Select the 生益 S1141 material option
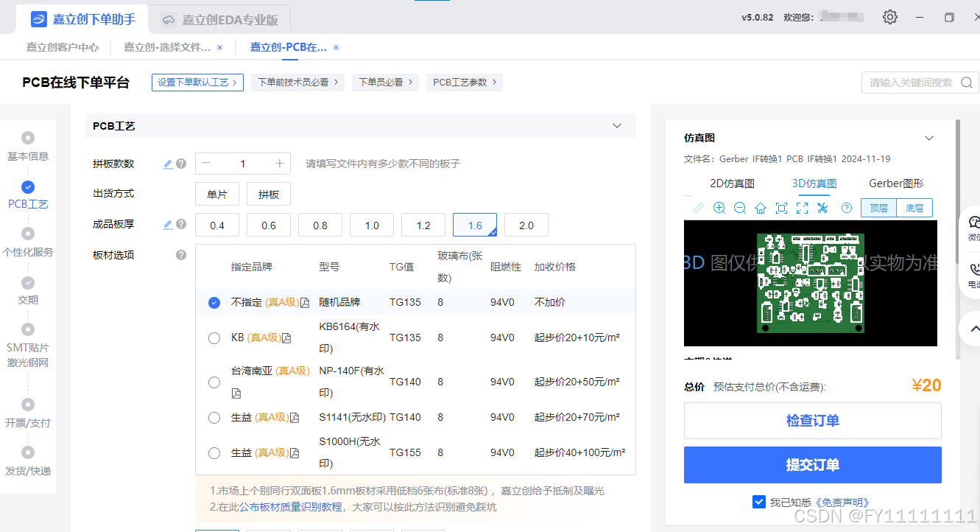 (214, 418)
